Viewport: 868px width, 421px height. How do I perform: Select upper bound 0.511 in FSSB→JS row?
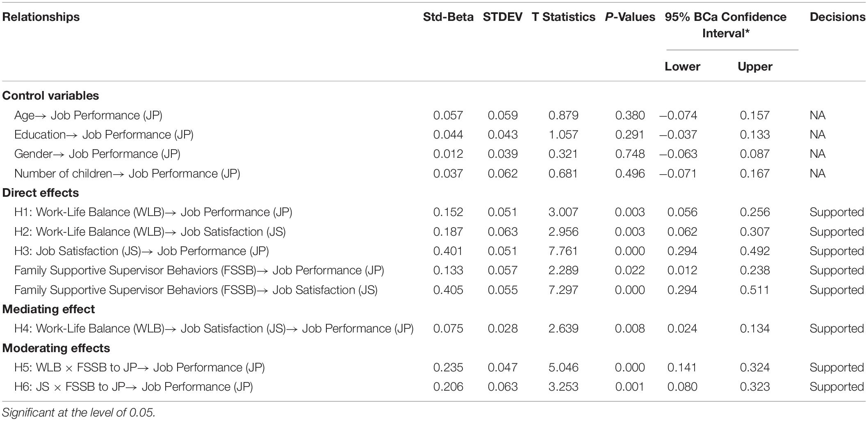pyautogui.click(x=755, y=290)
